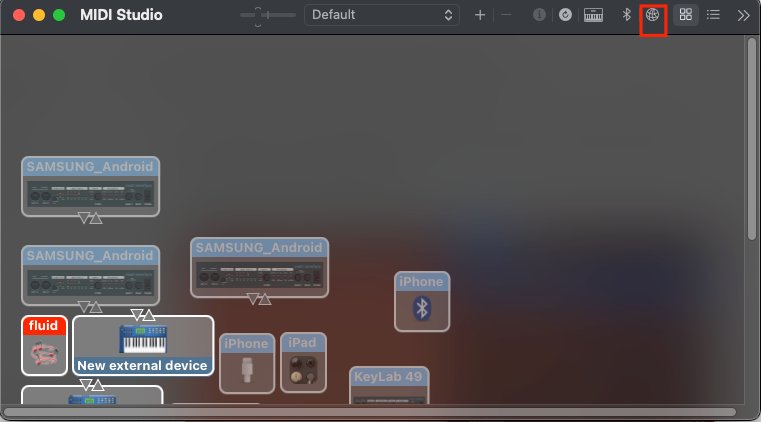Adjust the icon size slider
Image resolution: width=761 pixels, height=422 pixels.
[x=267, y=15]
